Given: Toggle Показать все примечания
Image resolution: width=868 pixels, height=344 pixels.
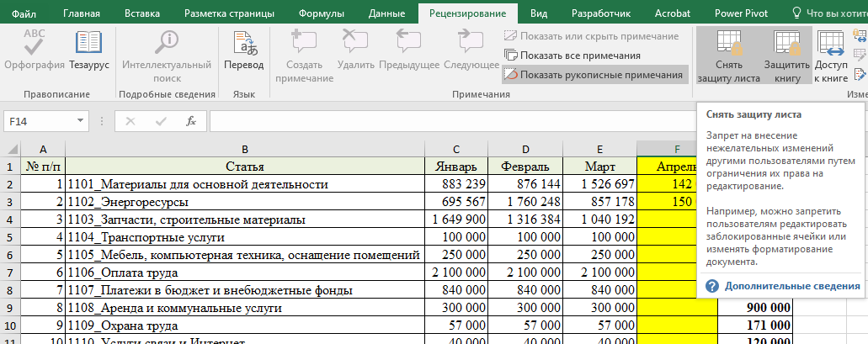Looking at the screenshot, I should click(x=572, y=56).
